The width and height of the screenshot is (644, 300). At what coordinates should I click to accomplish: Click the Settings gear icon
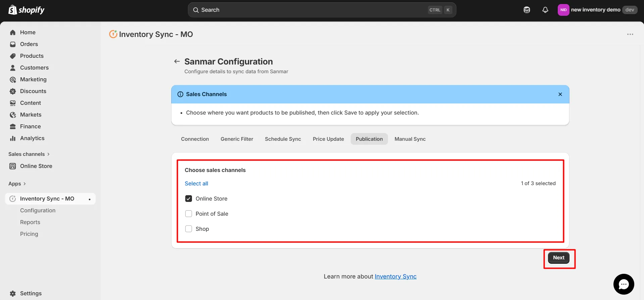tap(13, 293)
